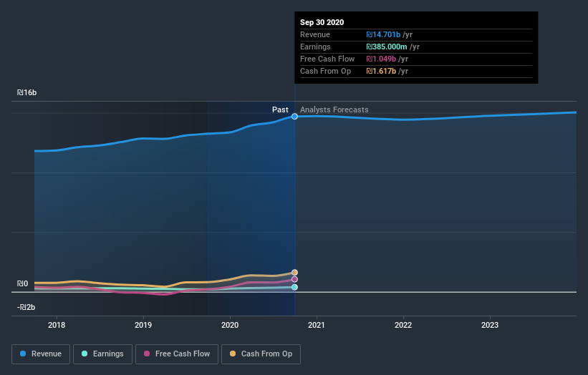This screenshot has height=375, width=588.
Task: Click the Past label on chart
Action: pyautogui.click(x=280, y=109)
